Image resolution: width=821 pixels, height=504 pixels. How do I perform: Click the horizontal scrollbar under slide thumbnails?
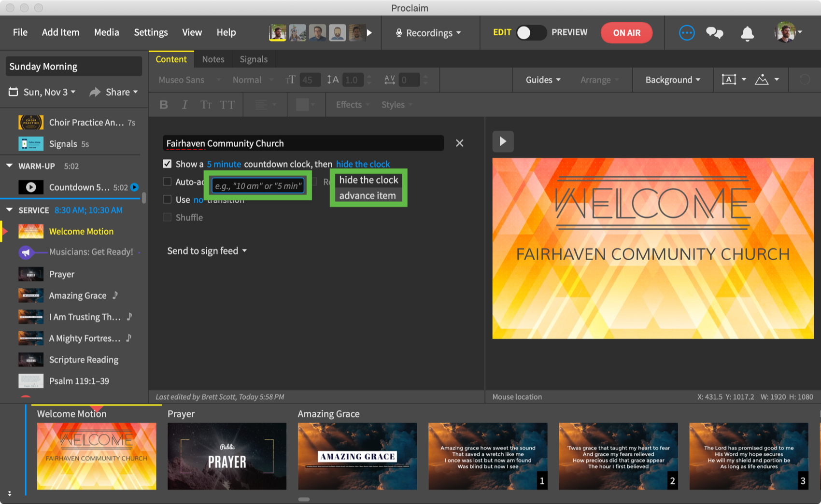(304, 499)
